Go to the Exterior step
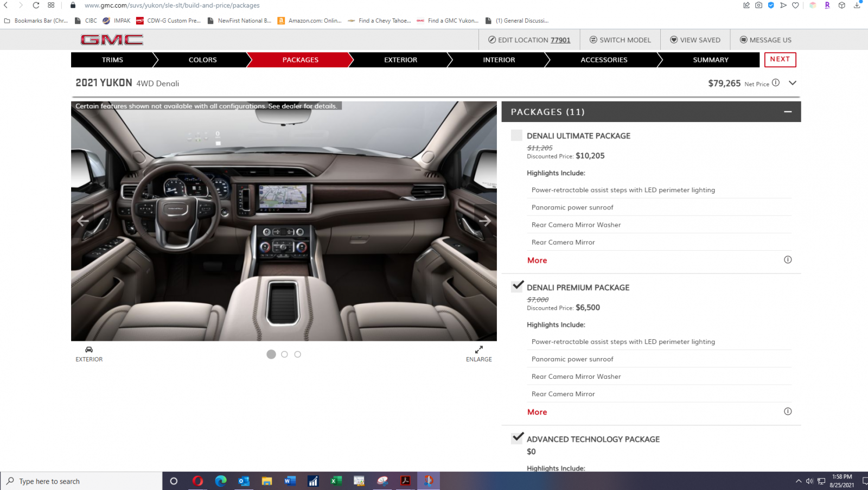 coord(400,60)
